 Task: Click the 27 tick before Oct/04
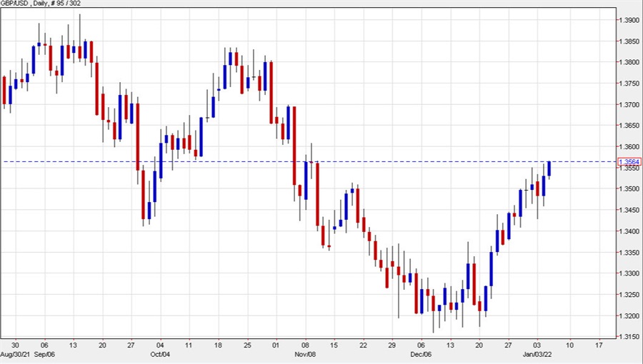click(131, 345)
